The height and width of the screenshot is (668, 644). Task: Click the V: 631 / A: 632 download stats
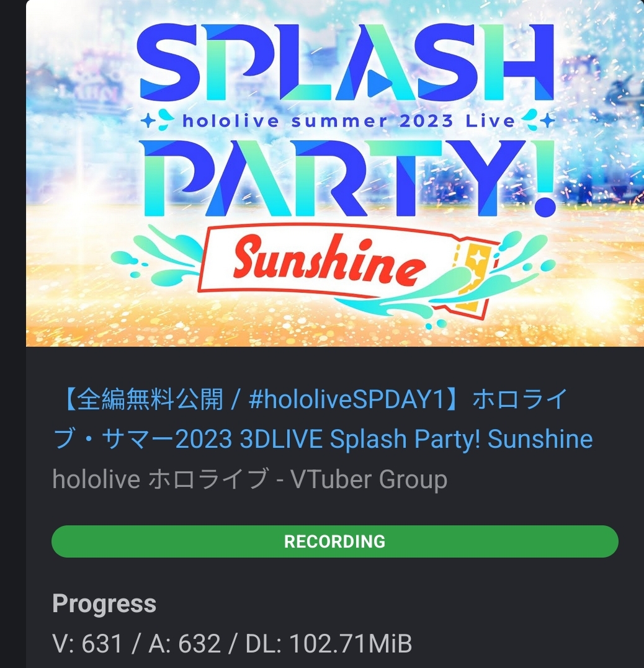point(137,643)
